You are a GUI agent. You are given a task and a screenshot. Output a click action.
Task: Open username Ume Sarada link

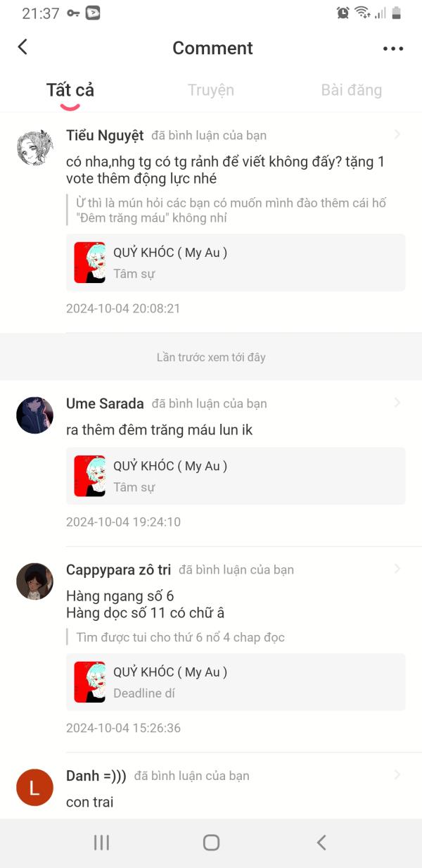pos(105,403)
